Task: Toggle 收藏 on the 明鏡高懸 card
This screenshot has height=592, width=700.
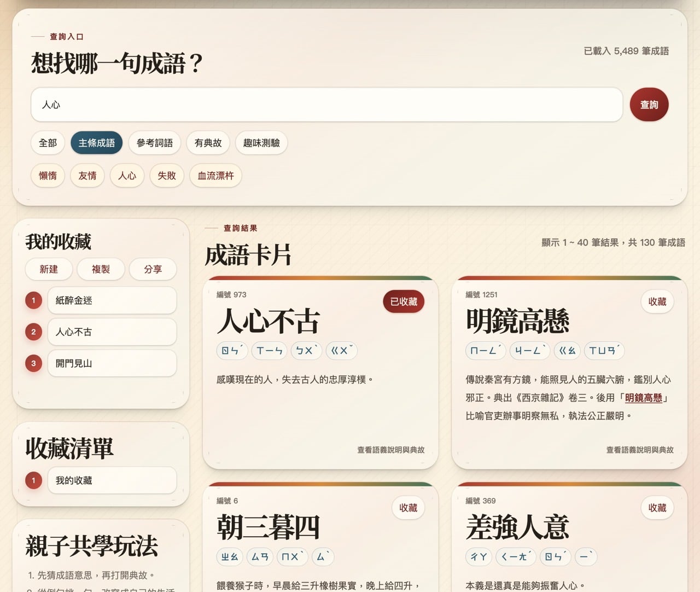Action: pyautogui.click(x=657, y=301)
